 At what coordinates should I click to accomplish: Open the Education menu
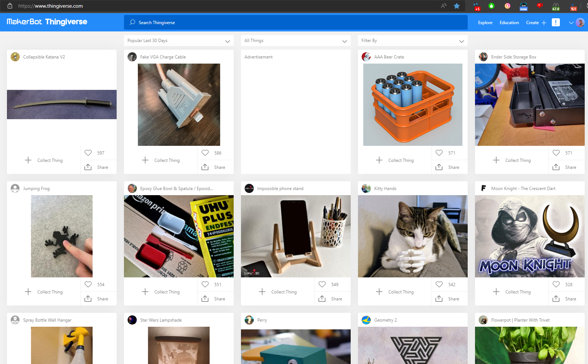tap(509, 23)
